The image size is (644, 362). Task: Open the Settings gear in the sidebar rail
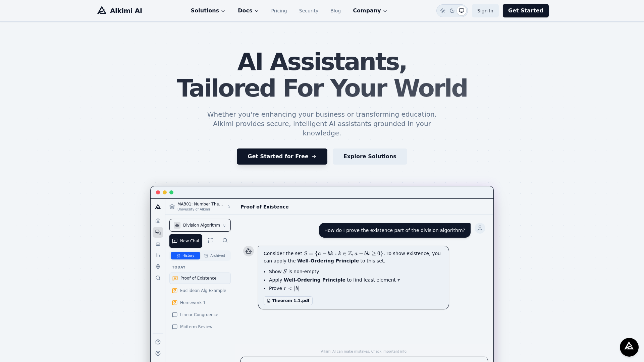coord(158,266)
